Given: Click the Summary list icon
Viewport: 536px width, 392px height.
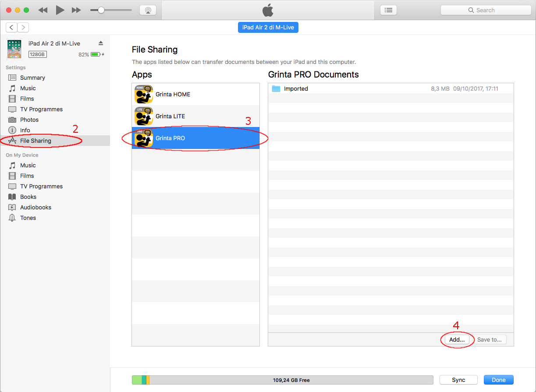Looking at the screenshot, I should (12, 78).
